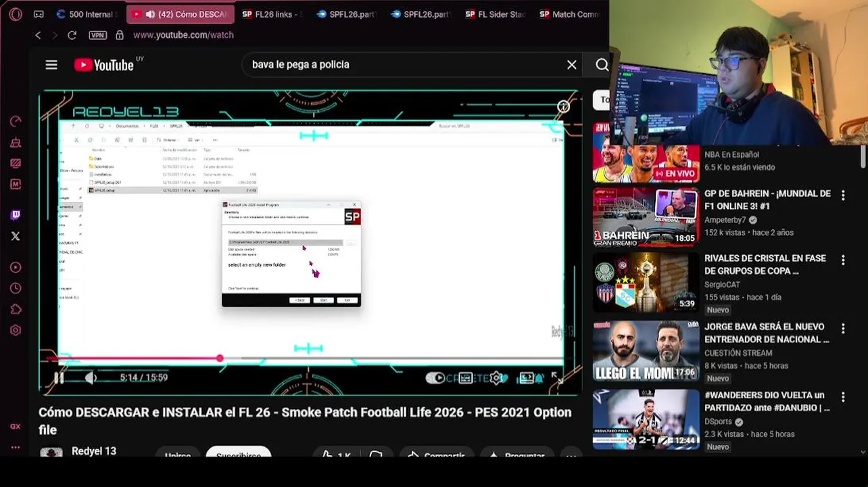Open Jorge Bava será el nuevo entrenador video
Viewport: 868px width, 487px height.
pos(767,333)
